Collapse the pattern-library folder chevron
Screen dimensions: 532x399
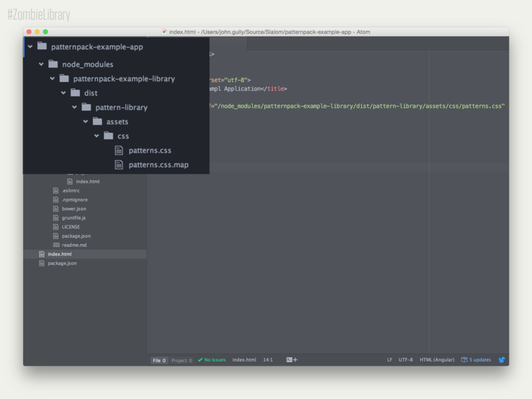[75, 107]
